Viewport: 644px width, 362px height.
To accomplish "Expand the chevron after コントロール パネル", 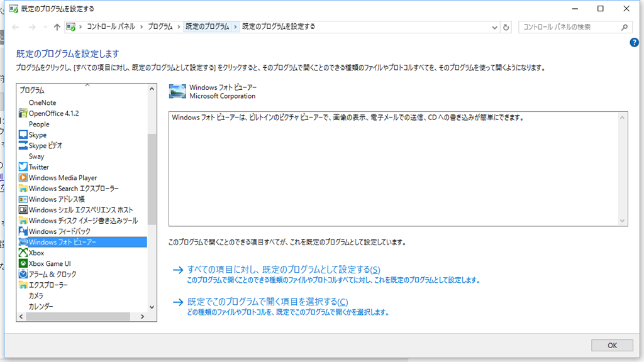I will tap(142, 26).
